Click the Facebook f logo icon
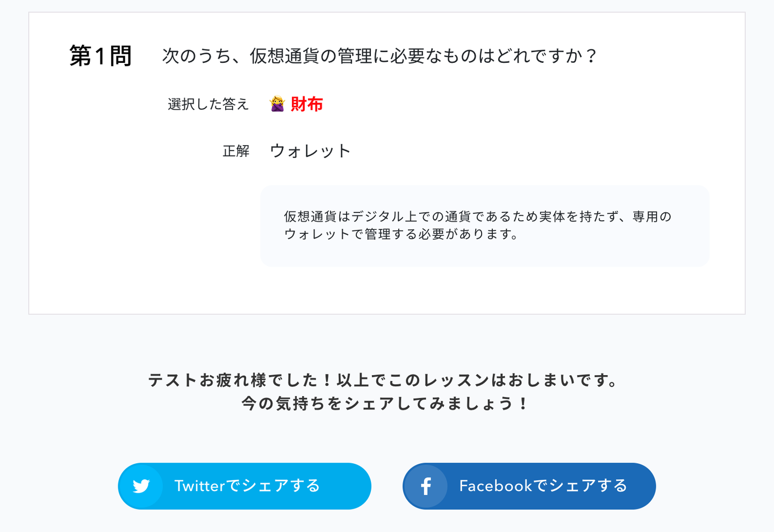The width and height of the screenshot is (774, 532). tap(426, 486)
